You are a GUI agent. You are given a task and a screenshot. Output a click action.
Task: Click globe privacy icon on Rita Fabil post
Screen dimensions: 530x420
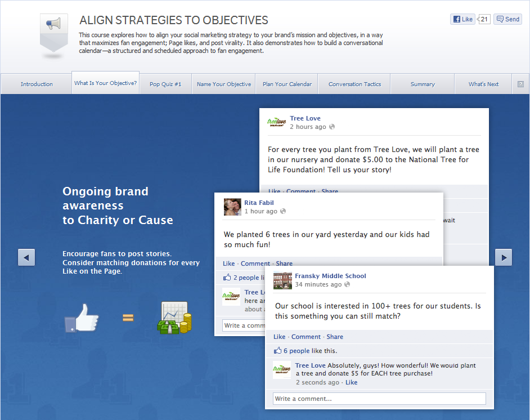pos(283,211)
